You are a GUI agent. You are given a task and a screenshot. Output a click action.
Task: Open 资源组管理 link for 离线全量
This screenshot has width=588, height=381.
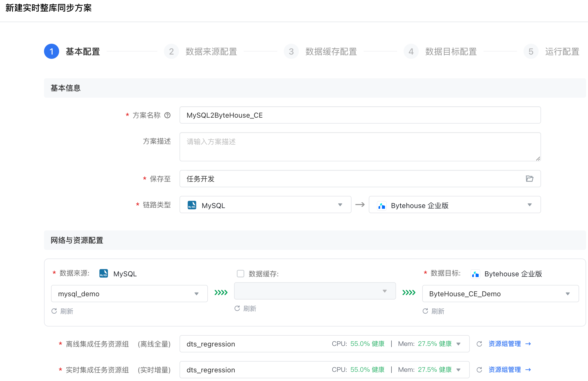505,344
